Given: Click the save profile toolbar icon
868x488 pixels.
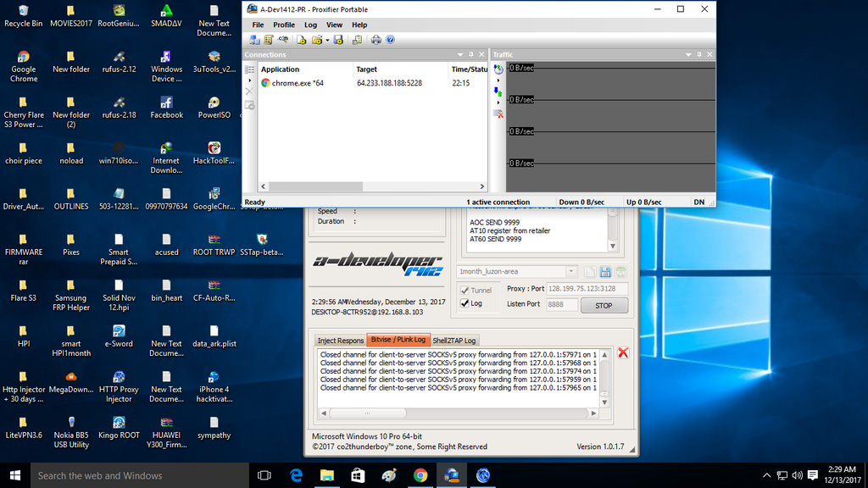Looking at the screenshot, I should point(338,40).
